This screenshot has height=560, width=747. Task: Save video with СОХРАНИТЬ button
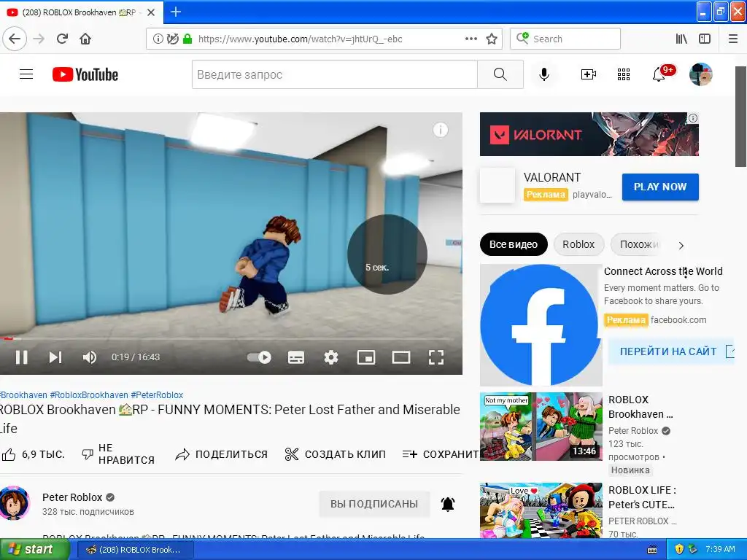click(x=441, y=454)
